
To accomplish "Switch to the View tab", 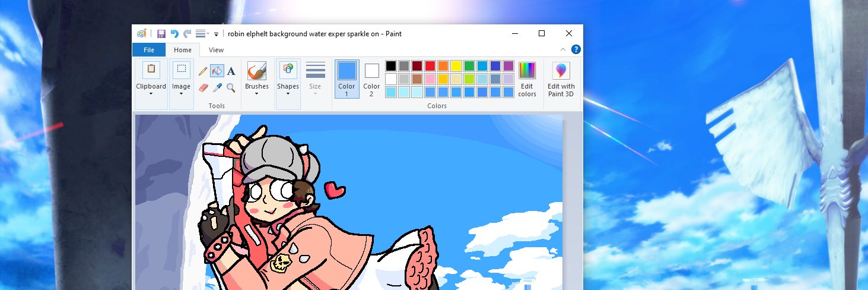I will (x=217, y=50).
